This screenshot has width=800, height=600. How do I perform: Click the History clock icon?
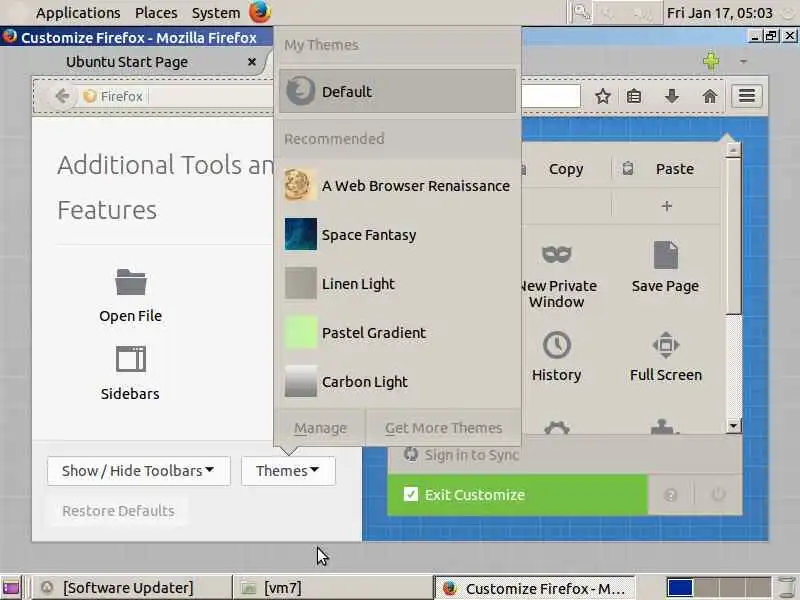click(557, 345)
